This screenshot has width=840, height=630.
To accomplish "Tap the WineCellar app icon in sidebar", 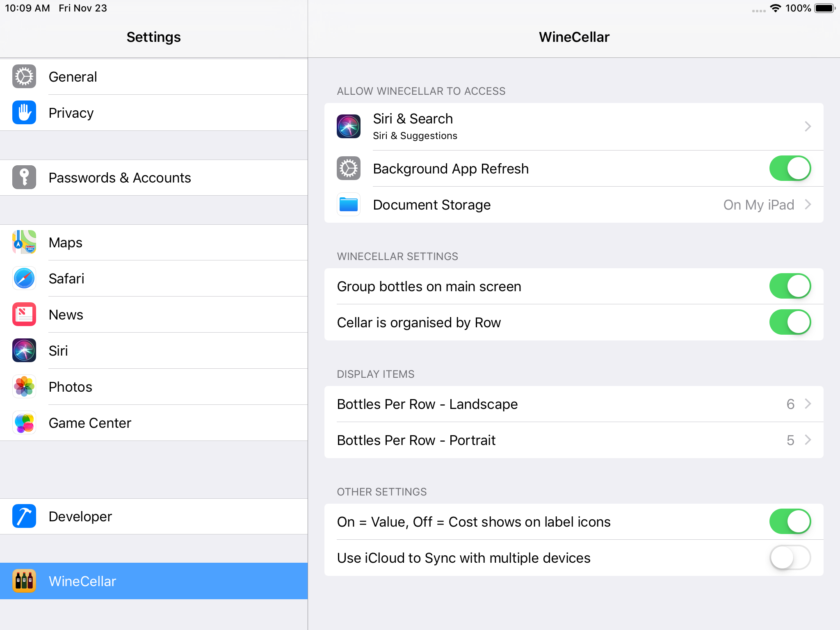I will [x=24, y=581].
